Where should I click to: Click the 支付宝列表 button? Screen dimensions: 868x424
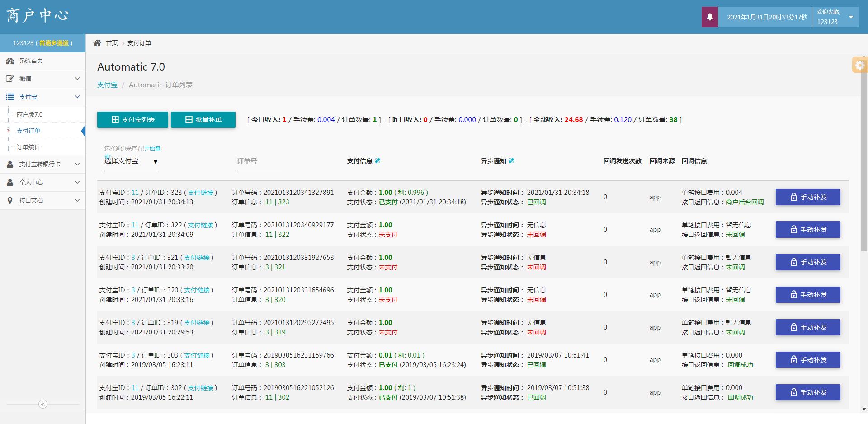pyautogui.click(x=132, y=120)
